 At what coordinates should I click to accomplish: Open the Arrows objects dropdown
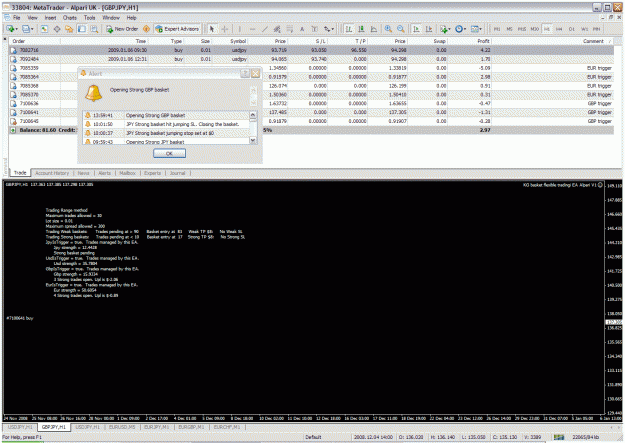point(328,29)
